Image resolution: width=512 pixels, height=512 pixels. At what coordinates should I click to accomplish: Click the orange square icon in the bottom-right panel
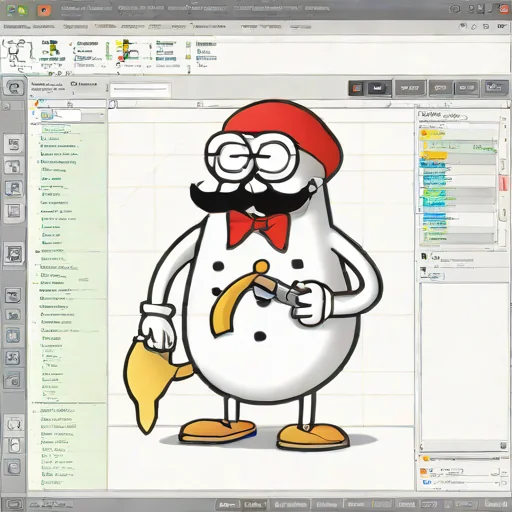(423, 471)
